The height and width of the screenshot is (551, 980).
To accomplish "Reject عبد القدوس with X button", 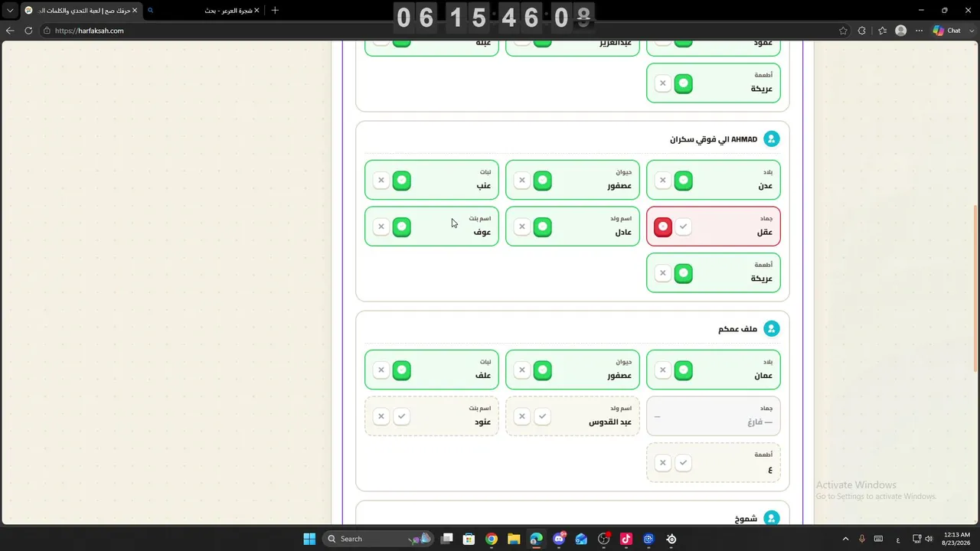I will click(x=522, y=417).
